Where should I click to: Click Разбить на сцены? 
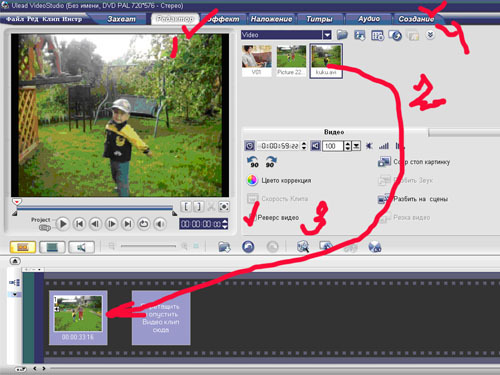[413, 199]
